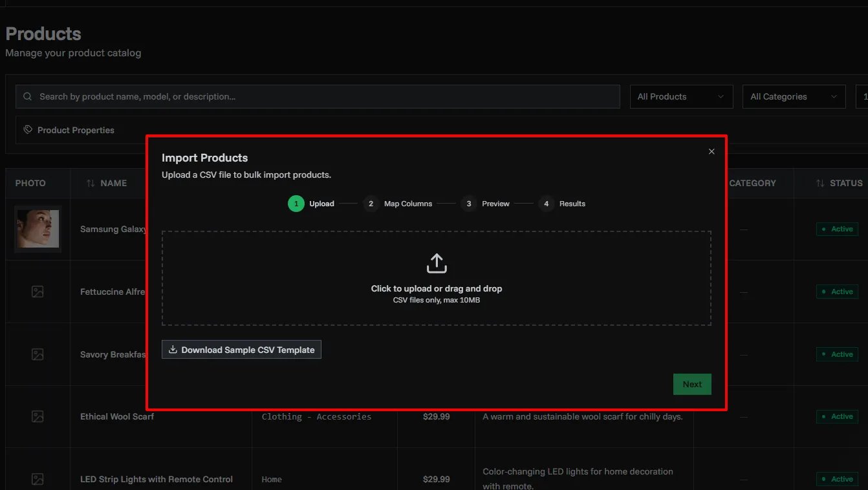Jump to step 3 Preview
The width and height of the screenshot is (868, 490).
(468, 204)
